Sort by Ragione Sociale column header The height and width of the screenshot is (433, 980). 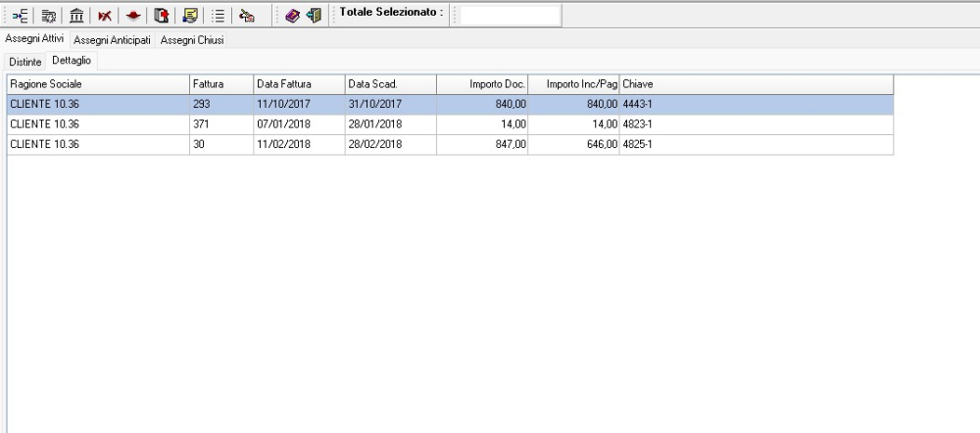97,83
